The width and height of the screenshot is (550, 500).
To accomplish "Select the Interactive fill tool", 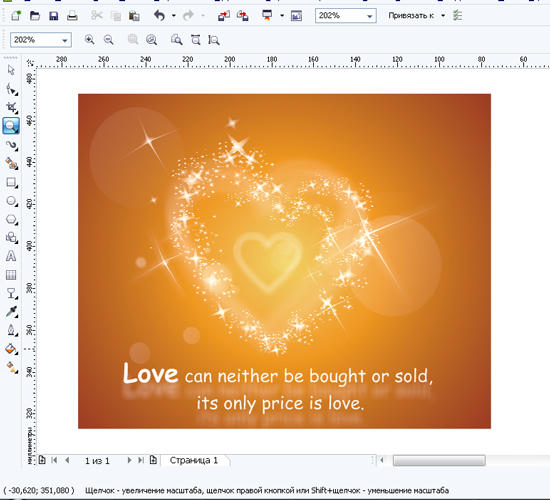I will pos(11,367).
